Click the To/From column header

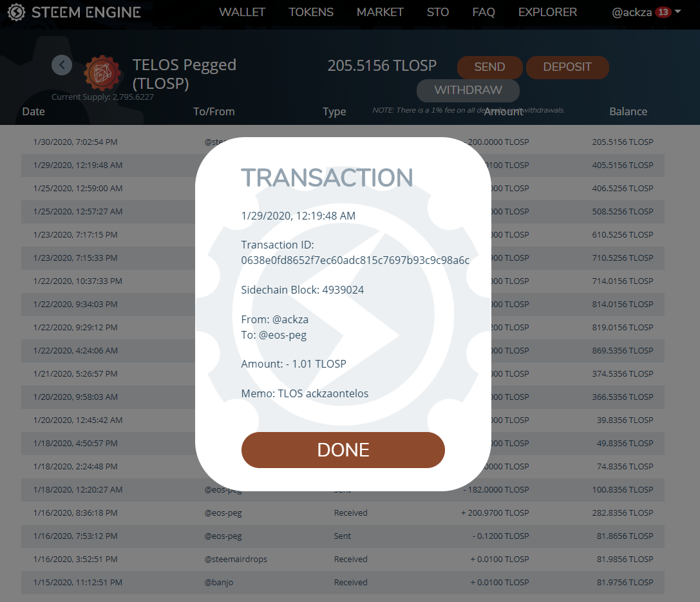(x=214, y=111)
